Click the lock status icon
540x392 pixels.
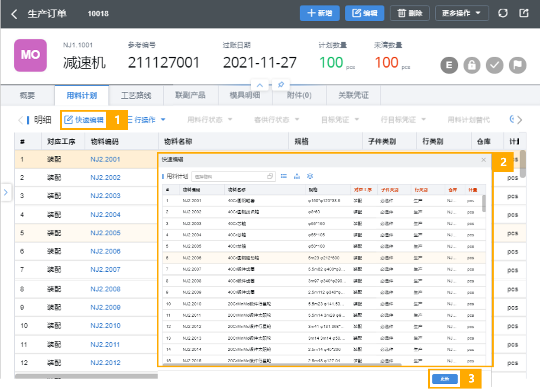pyautogui.click(x=472, y=65)
